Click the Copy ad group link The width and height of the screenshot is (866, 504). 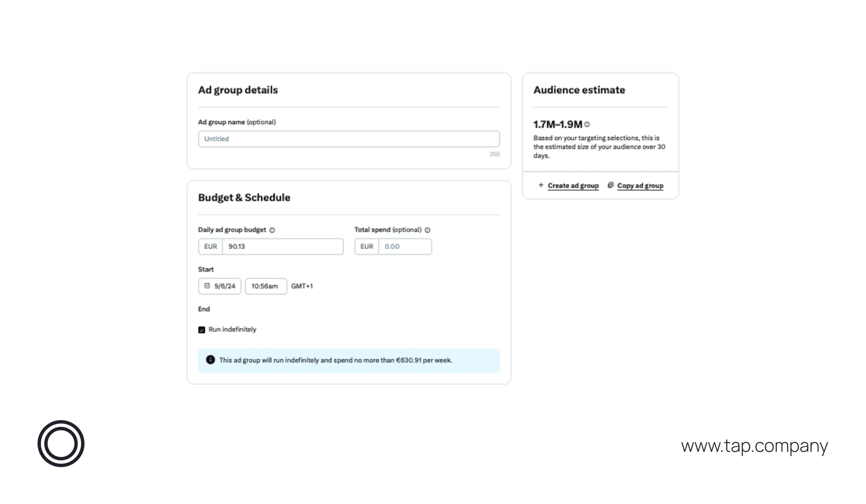pyautogui.click(x=640, y=185)
